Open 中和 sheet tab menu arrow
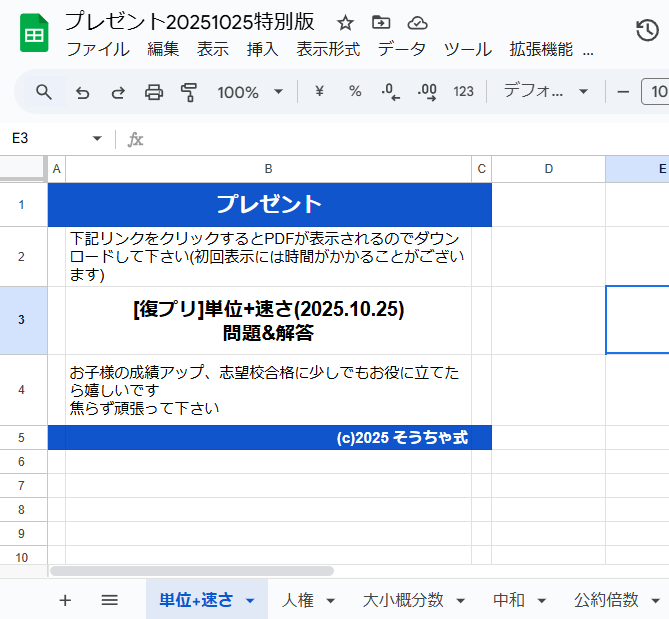 (541, 601)
